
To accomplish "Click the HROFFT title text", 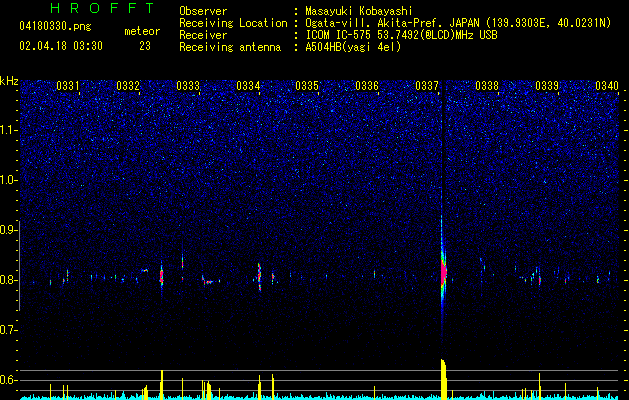I will (103, 8).
